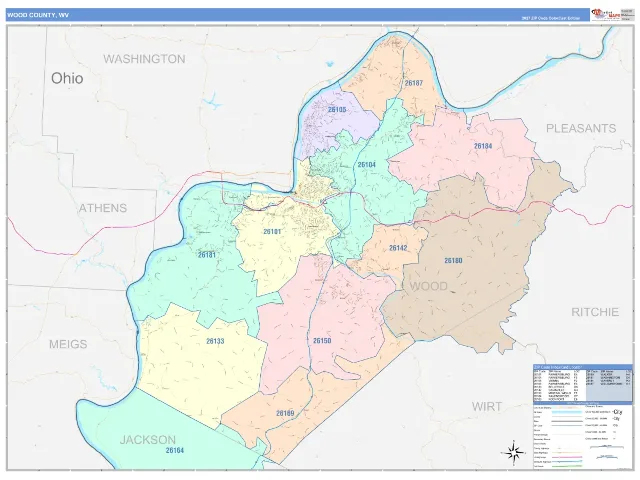
Task: Click the WASHINGTON county label
Action: click(144, 59)
